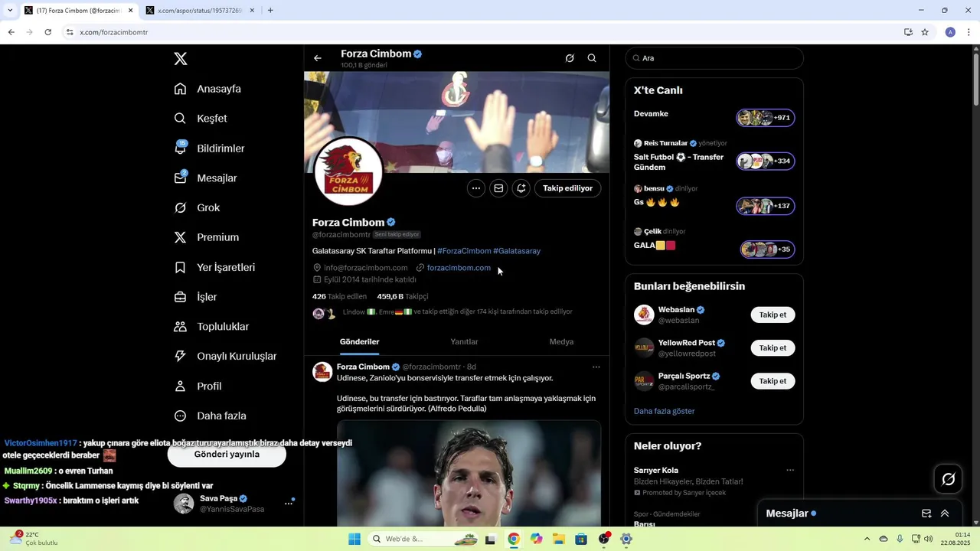Click Daha fazla göster link
Screen dimensions: 980x551
[664, 411]
